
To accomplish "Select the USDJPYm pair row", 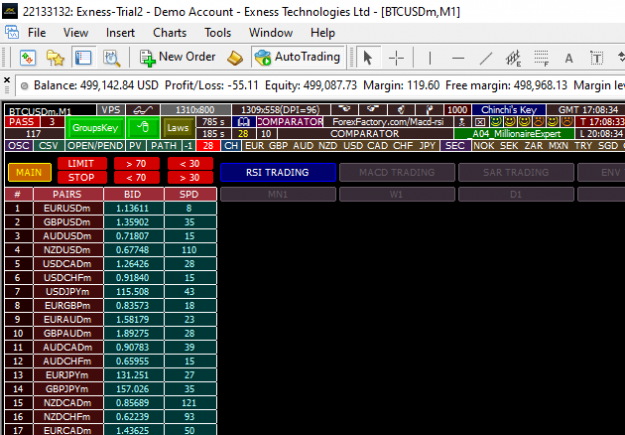I will point(111,291).
